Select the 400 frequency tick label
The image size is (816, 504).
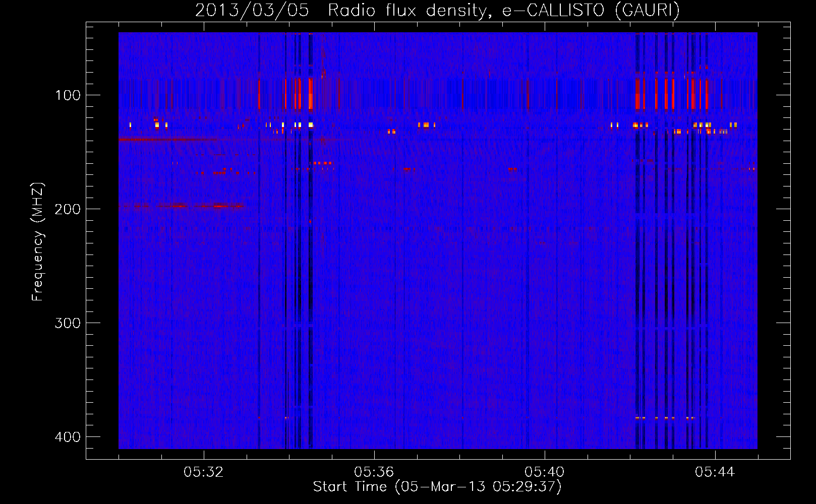click(68, 437)
